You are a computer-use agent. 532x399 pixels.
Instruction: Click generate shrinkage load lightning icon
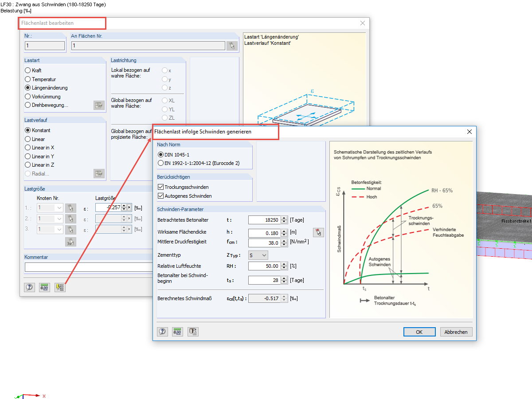[x=60, y=287]
